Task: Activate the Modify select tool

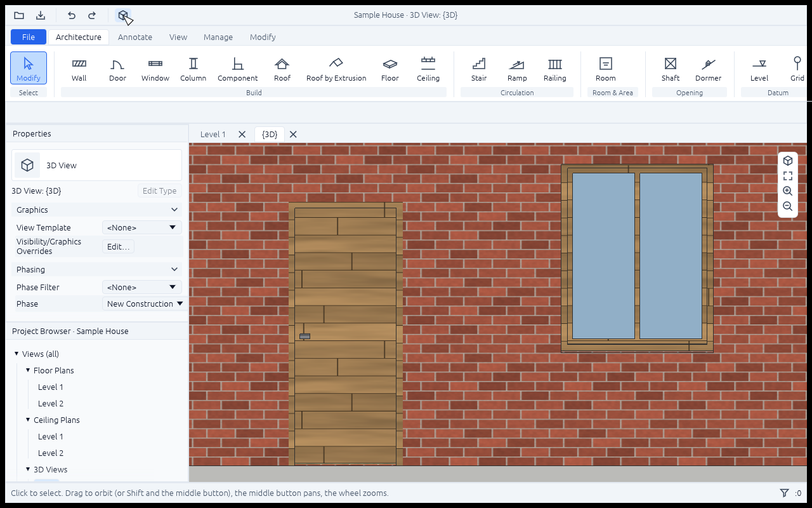Action: pos(29,69)
